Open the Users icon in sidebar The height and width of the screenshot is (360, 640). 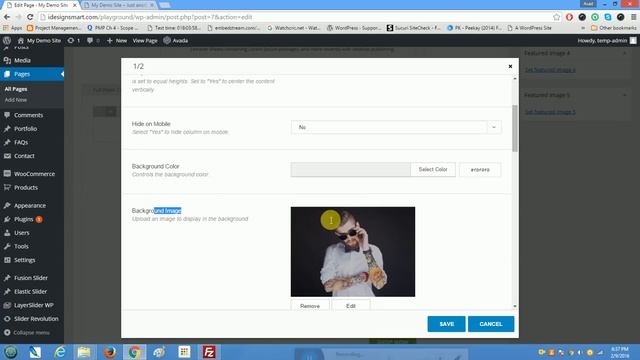(x=7, y=233)
